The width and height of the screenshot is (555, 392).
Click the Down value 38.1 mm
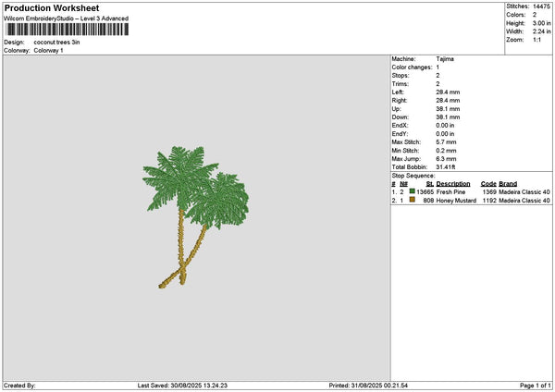coord(448,117)
